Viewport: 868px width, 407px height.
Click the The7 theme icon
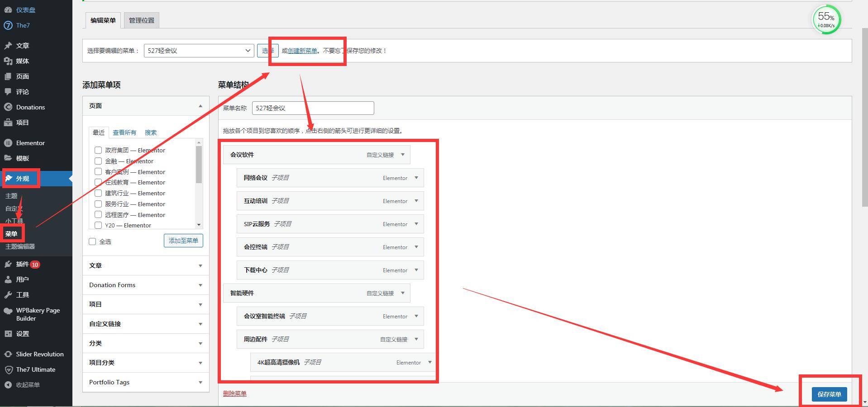(x=8, y=25)
